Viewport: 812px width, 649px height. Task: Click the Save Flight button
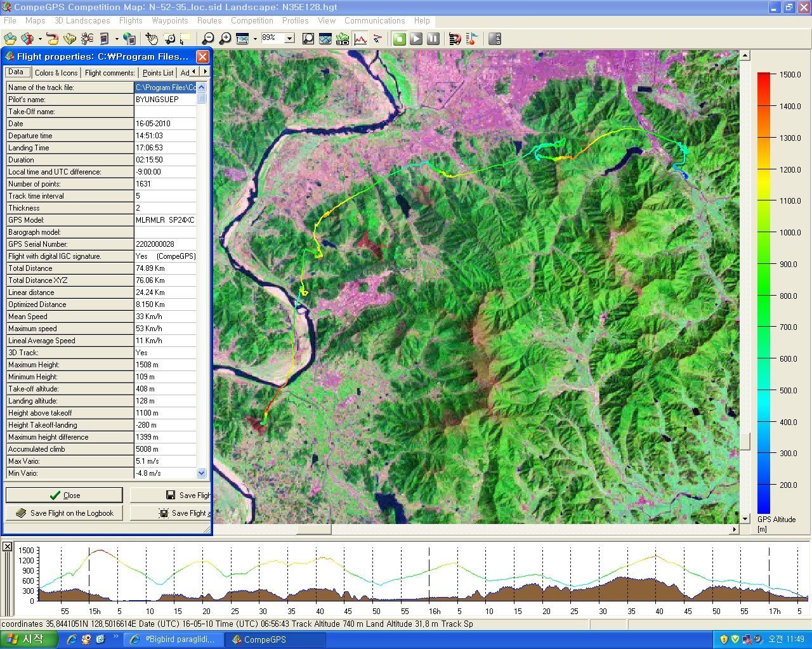pyautogui.click(x=170, y=495)
